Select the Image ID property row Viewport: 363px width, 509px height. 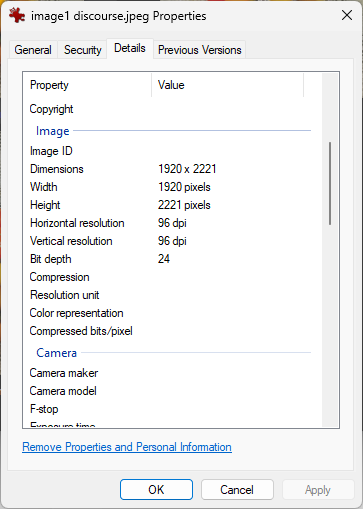(167, 151)
